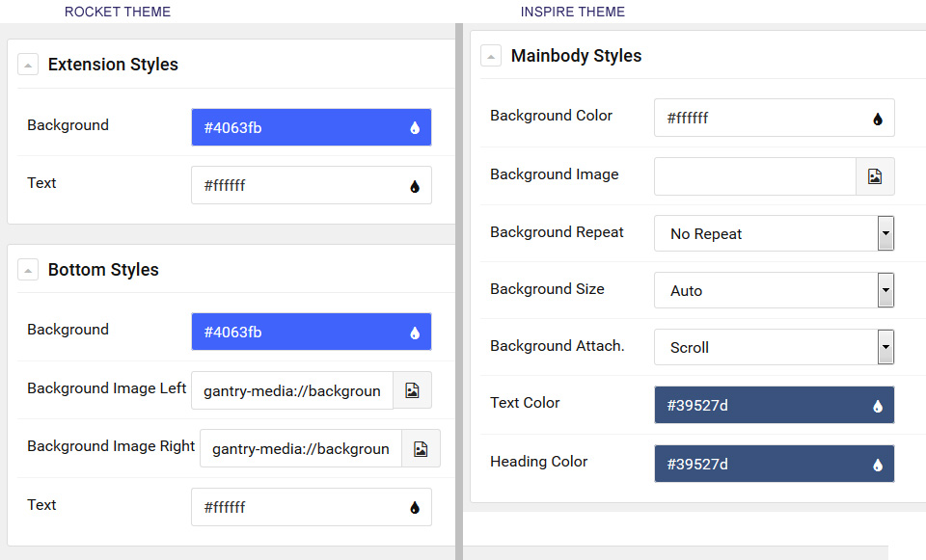Image resolution: width=926 pixels, height=560 pixels.
Task: Click the INSPIRE THEME label
Action: point(573,12)
